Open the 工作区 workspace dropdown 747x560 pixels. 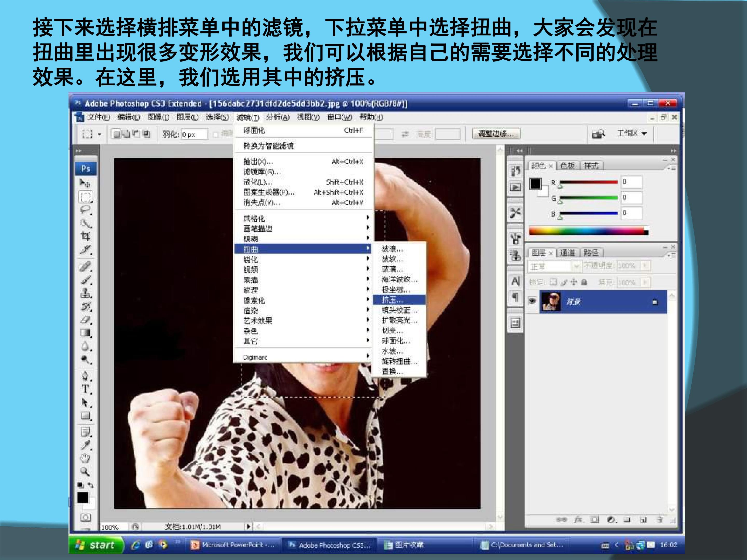[632, 133]
